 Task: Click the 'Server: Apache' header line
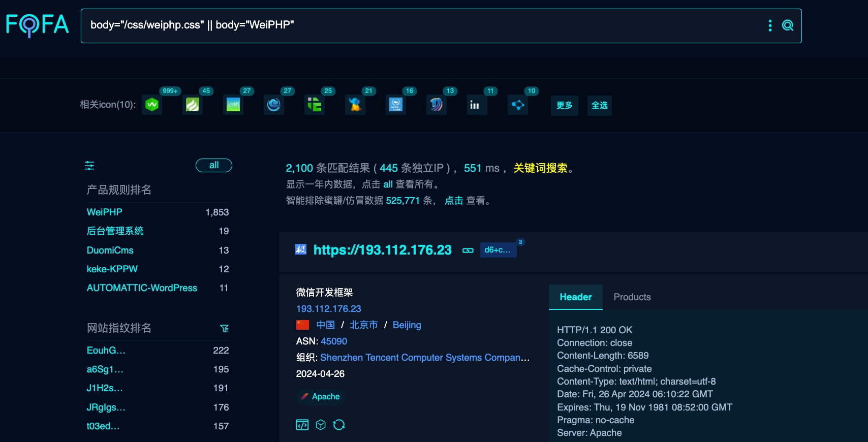click(x=590, y=433)
